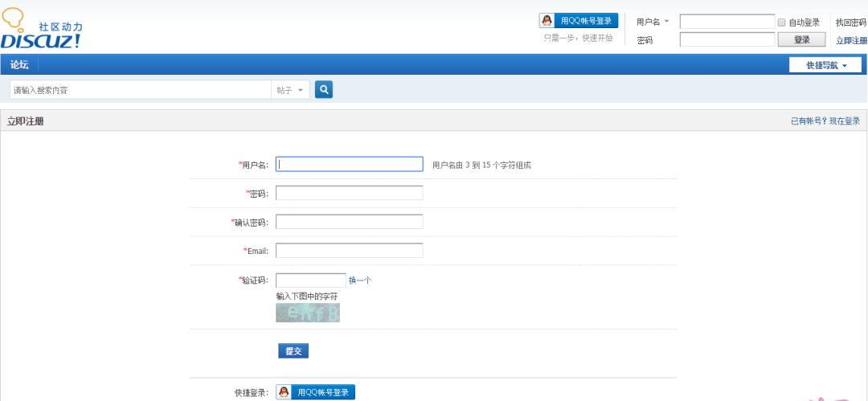Screen dimensions: 868x401
Task: Click the Email input field
Action: pos(350,251)
